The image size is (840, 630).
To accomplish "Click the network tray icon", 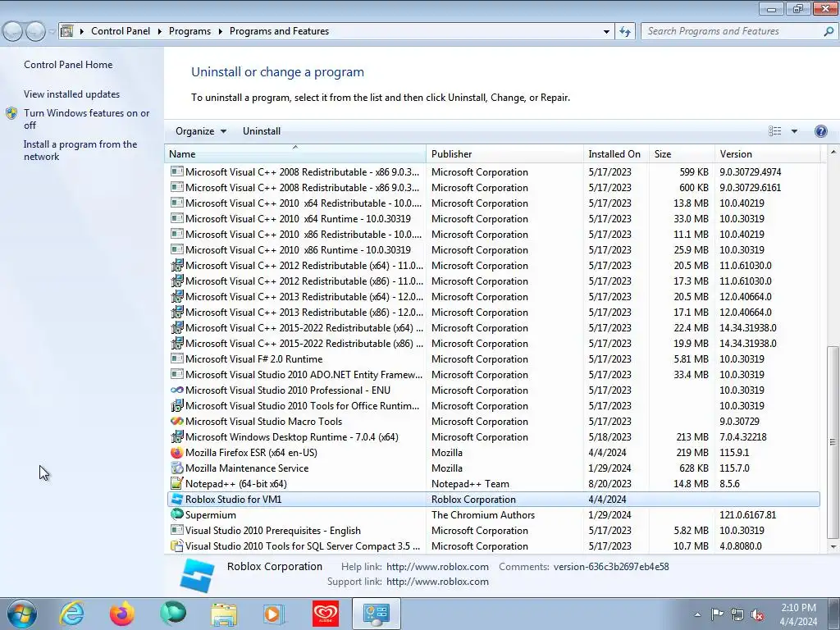I will point(737,615).
